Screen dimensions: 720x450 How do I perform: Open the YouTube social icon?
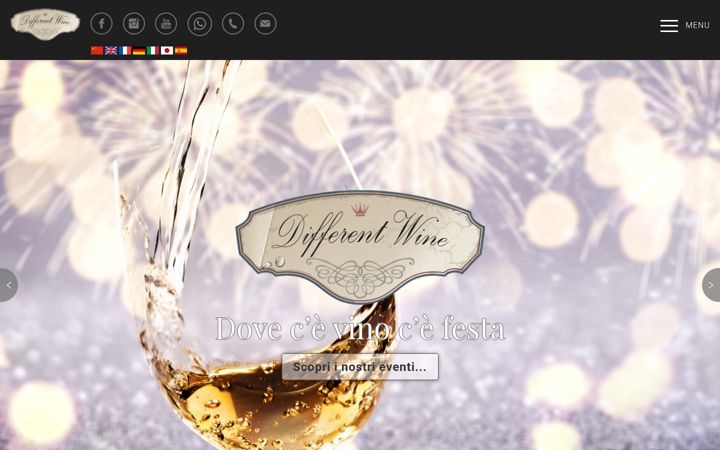click(x=166, y=24)
